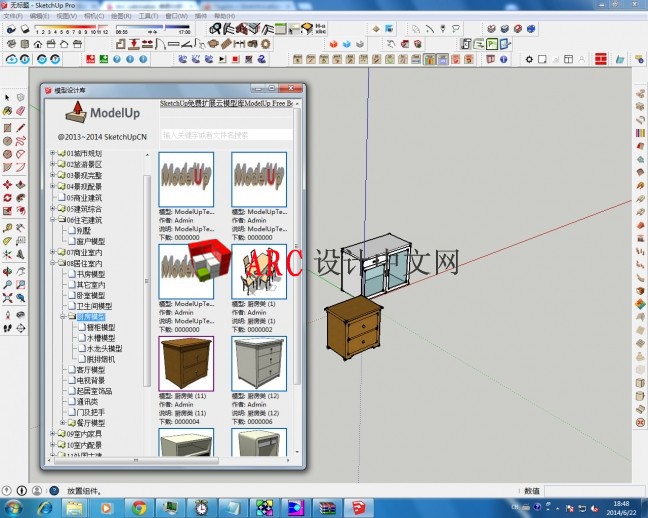Select 水槽模型 in the tree

[101, 338]
